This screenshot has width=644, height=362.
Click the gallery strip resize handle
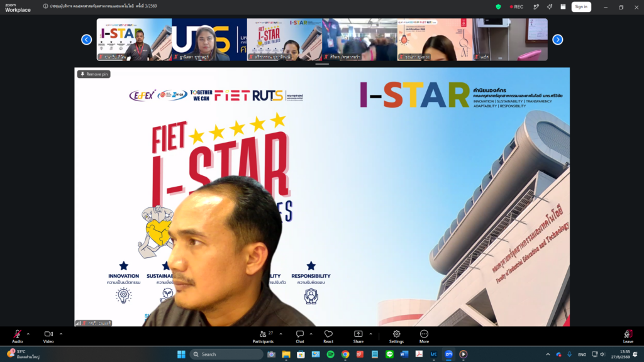(x=322, y=64)
